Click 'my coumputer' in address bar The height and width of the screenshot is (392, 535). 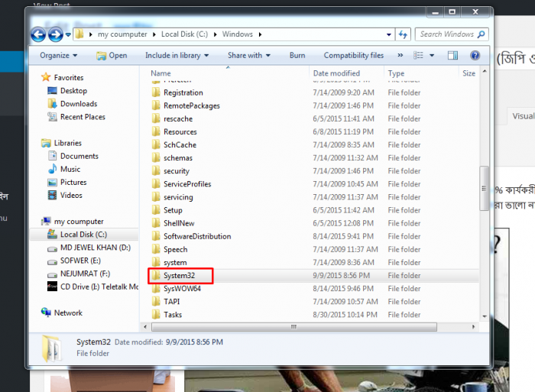pos(122,34)
